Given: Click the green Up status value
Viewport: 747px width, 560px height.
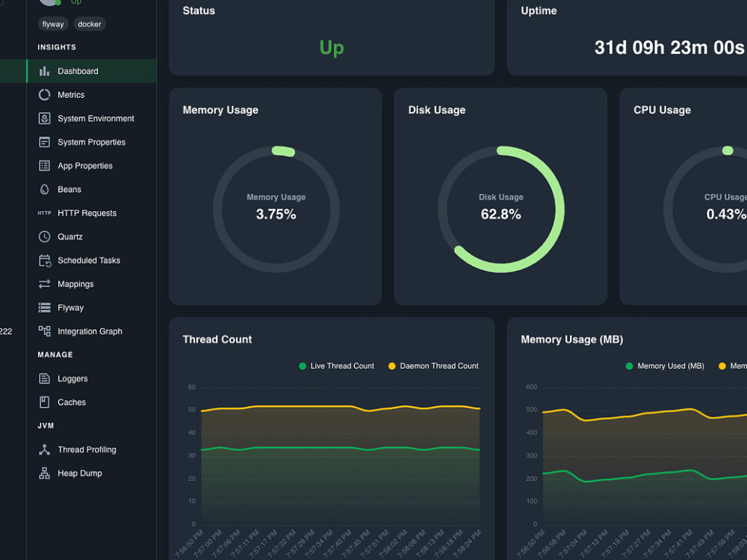Looking at the screenshot, I should (332, 48).
